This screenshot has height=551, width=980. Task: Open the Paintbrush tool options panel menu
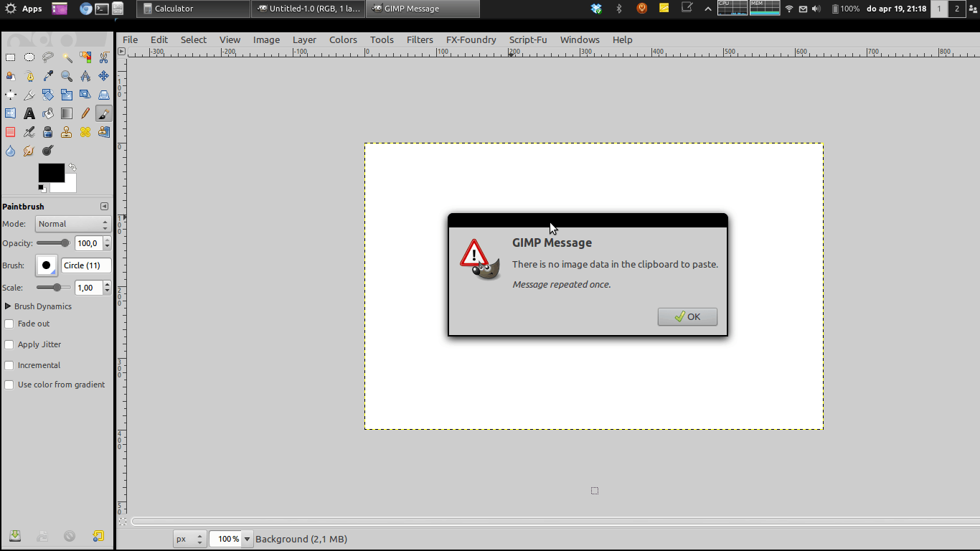tap(105, 207)
